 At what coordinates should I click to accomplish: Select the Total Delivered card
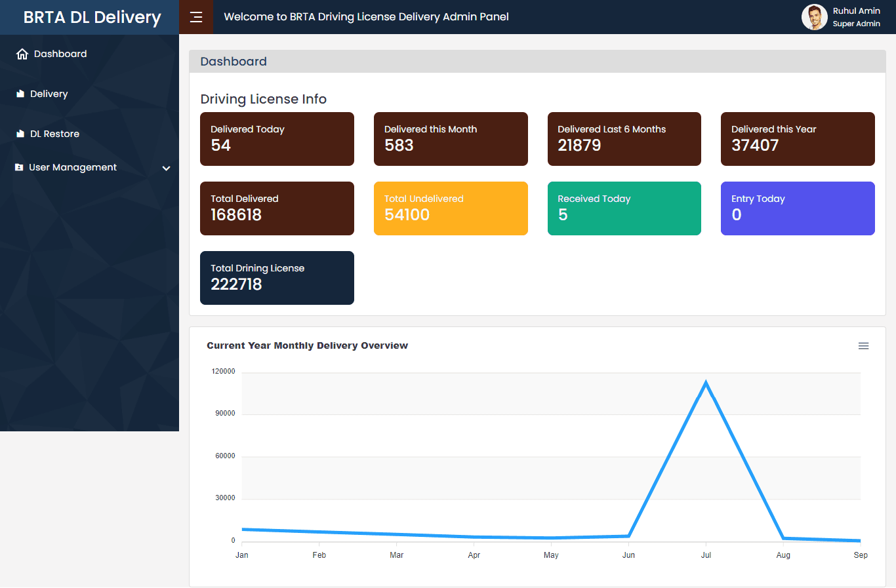[277, 208]
